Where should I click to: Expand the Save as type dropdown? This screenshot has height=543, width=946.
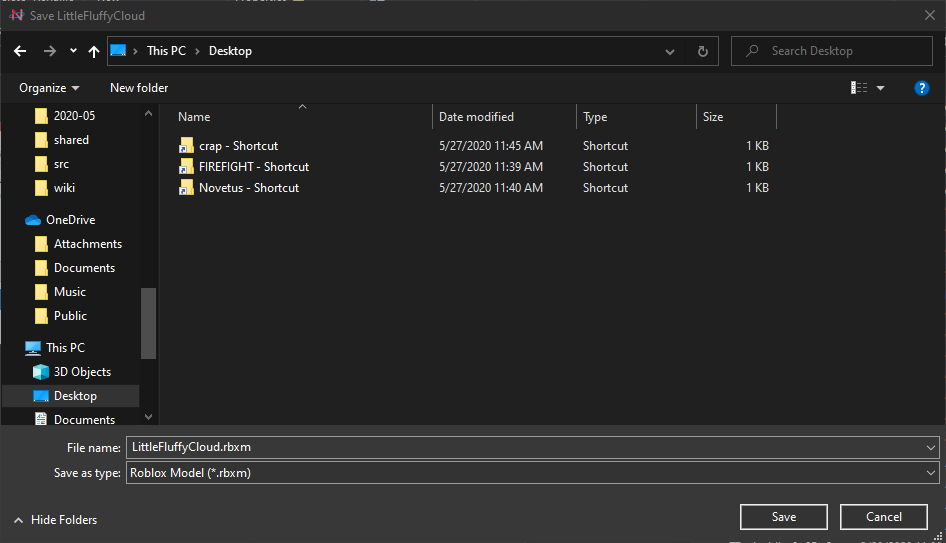click(931, 473)
